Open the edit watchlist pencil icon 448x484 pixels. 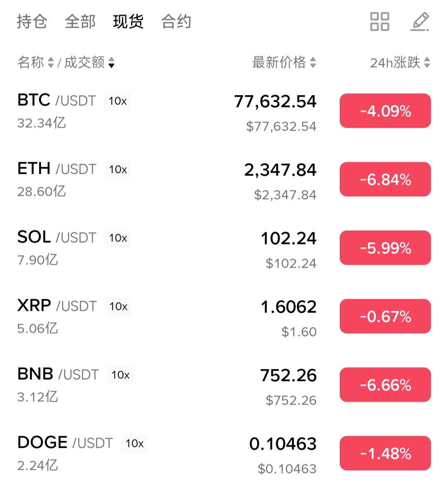pos(419,22)
